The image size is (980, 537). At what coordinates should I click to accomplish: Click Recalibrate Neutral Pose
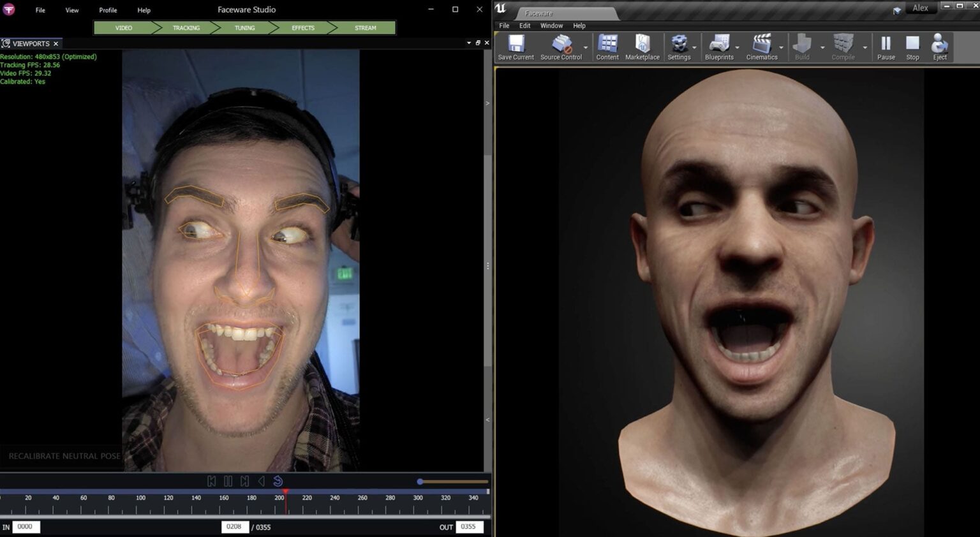63,456
